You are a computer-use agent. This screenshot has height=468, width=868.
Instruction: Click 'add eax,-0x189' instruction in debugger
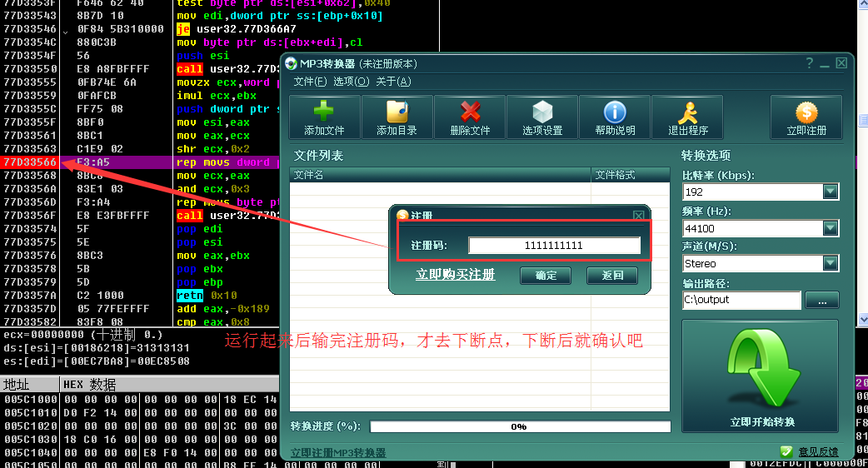[x=223, y=309]
